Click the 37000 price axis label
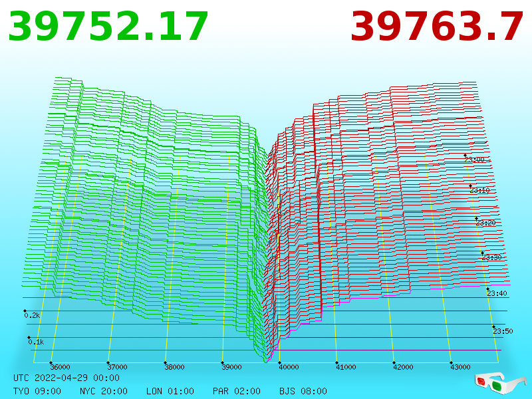Viewport: 532px width, 399px height. point(117,367)
